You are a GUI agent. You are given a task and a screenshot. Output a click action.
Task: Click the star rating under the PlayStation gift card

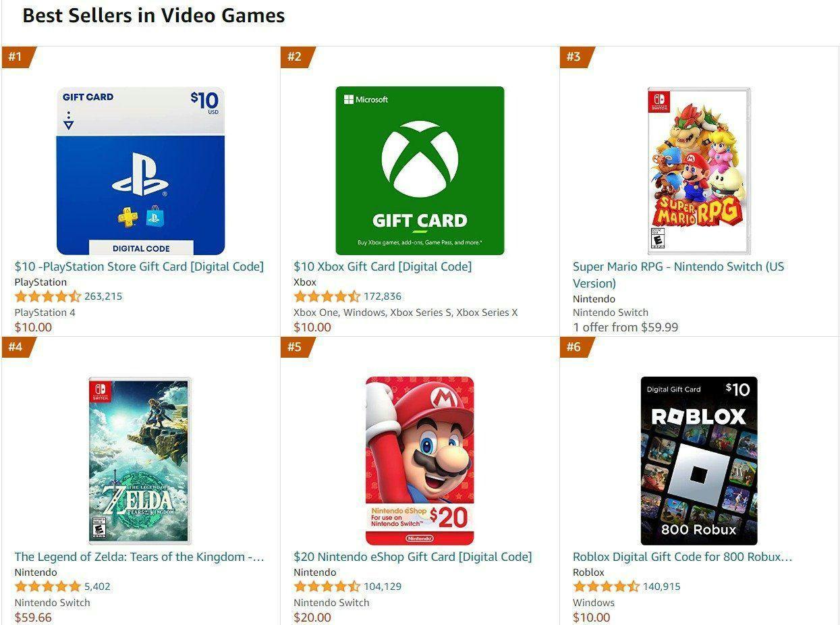[x=46, y=296]
